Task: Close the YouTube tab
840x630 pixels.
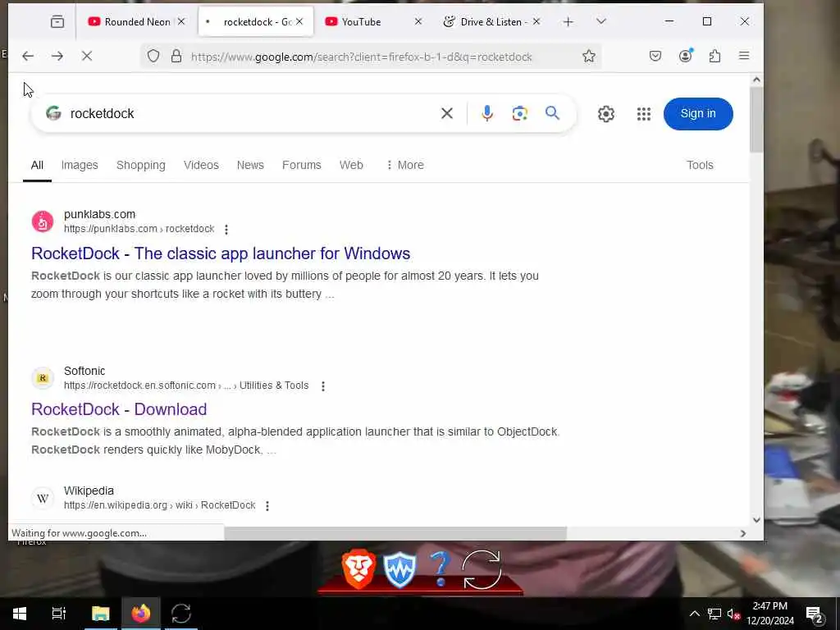Action: (418, 21)
